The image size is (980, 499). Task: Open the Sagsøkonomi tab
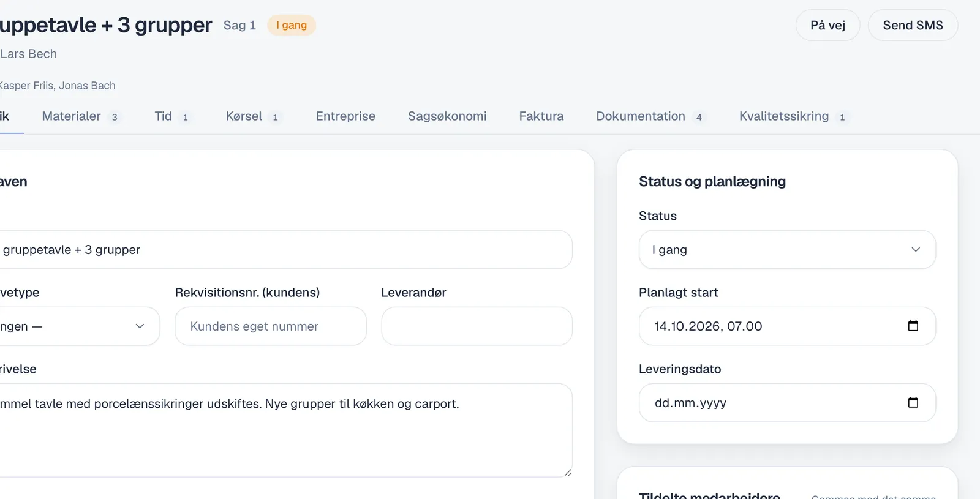tap(447, 116)
